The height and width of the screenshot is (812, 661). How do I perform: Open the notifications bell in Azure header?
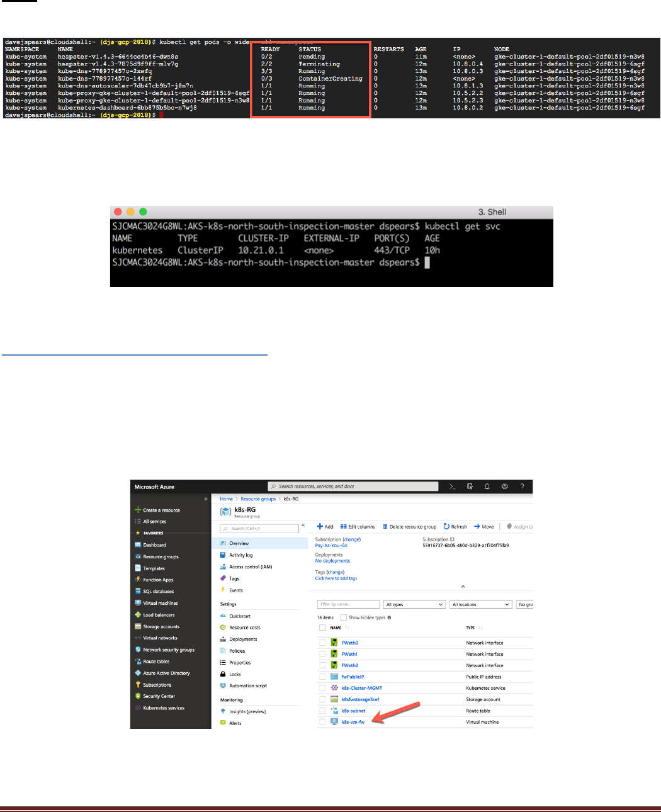coord(487,487)
